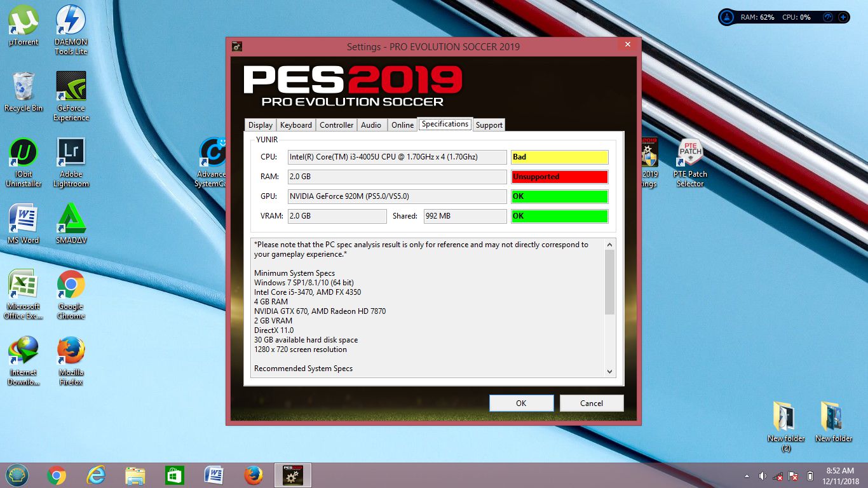The height and width of the screenshot is (488, 868).
Task: Select Mozilla Firefox desktop shortcut
Action: click(x=71, y=361)
